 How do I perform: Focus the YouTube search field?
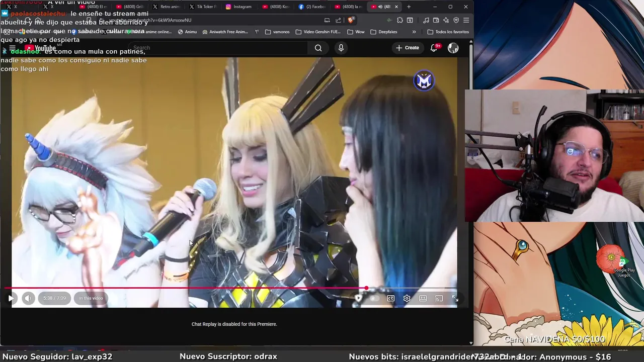tap(218, 48)
